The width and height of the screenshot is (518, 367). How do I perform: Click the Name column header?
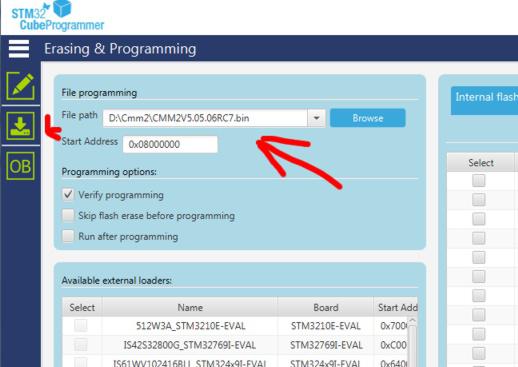(190, 307)
